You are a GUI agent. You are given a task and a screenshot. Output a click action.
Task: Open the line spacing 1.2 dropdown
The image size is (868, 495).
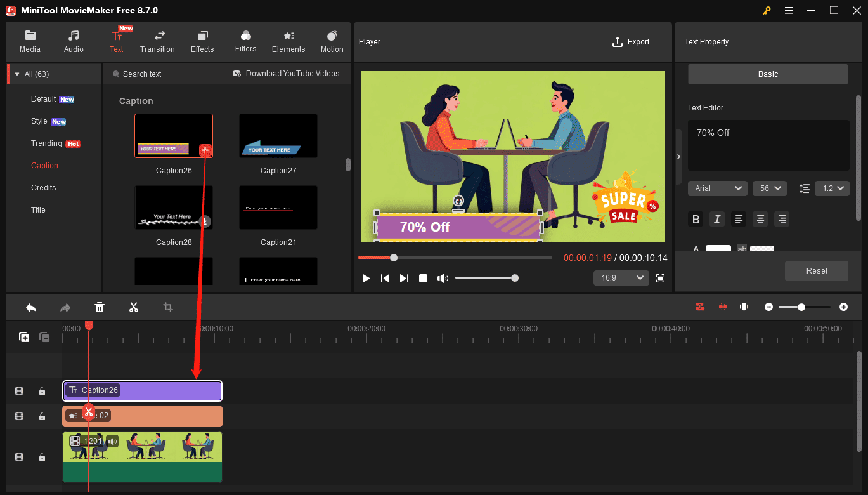pos(832,188)
